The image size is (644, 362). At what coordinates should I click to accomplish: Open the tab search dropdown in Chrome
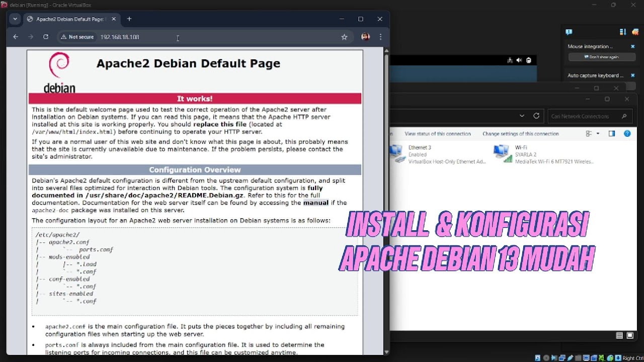pos(15,19)
